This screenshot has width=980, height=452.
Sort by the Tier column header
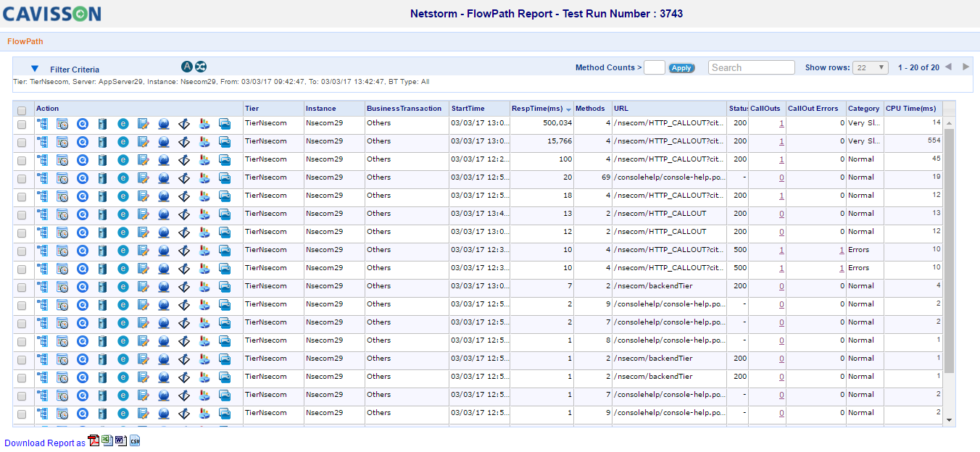click(274, 109)
